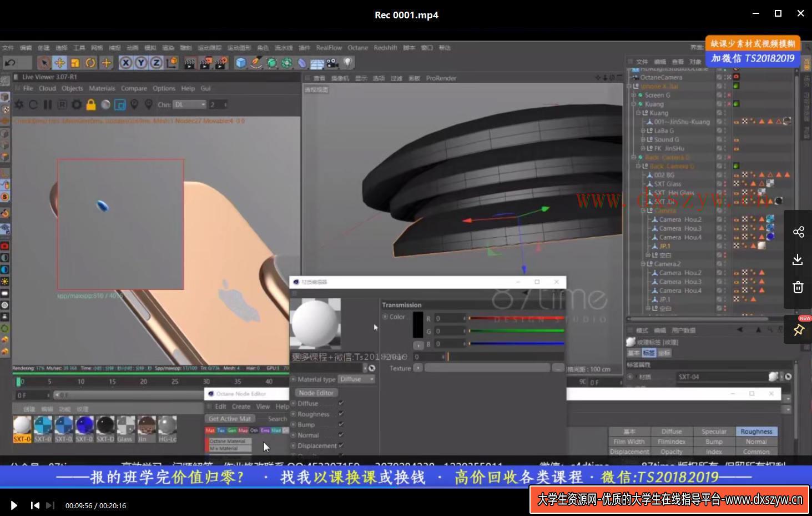Toggle the Roughness channel checkbox
The height and width of the screenshot is (516, 812).
(x=341, y=414)
